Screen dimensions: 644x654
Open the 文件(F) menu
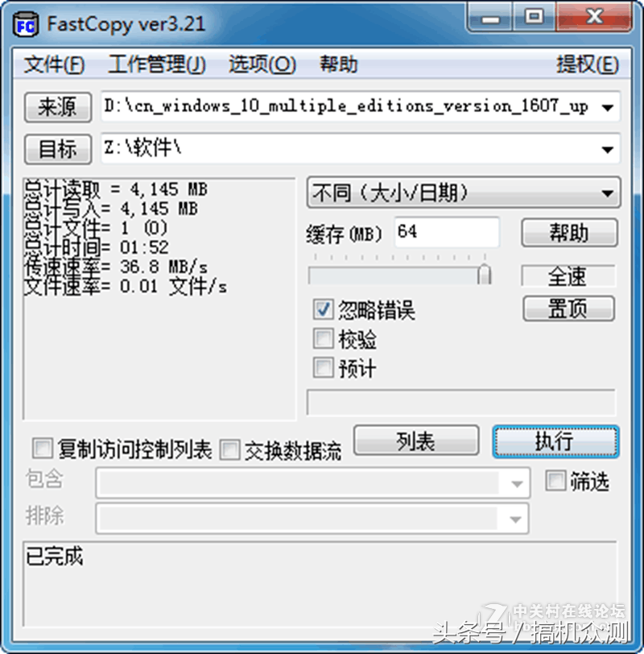click(54, 64)
